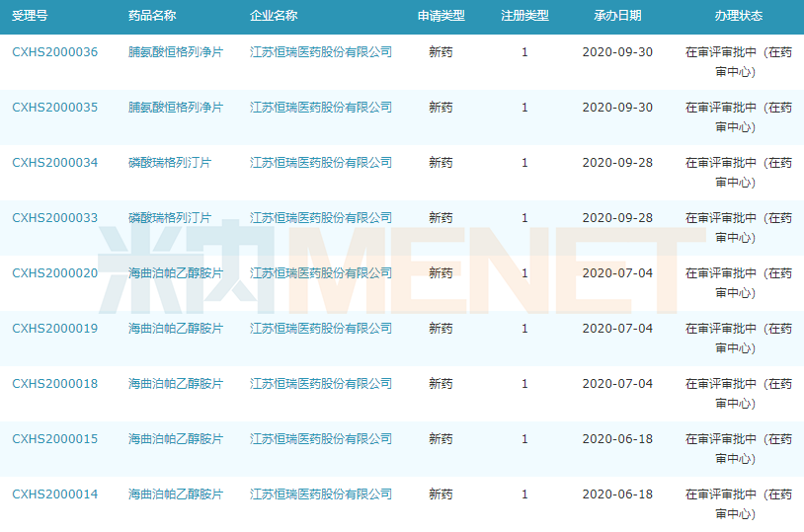Click the 受理号 column header
This screenshot has width=804, height=532.
tap(30, 16)
